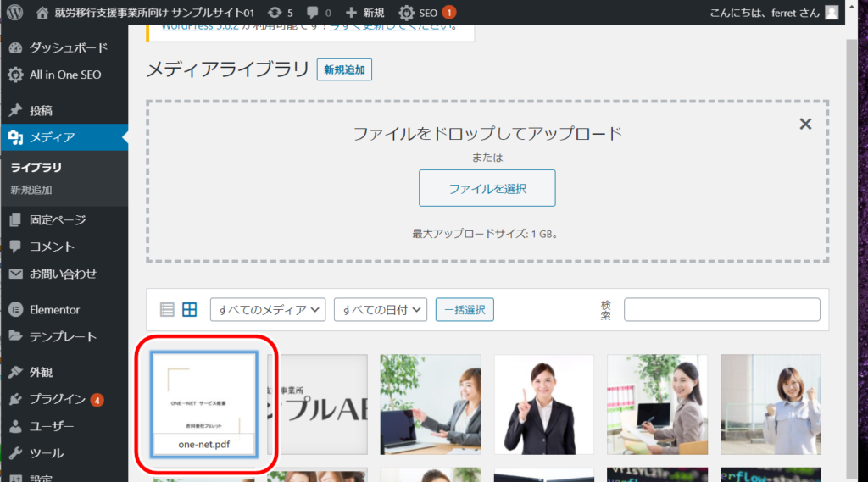Open ダッシュボード in the sidebar
The image size is (868, 482).
pos(68,47)
